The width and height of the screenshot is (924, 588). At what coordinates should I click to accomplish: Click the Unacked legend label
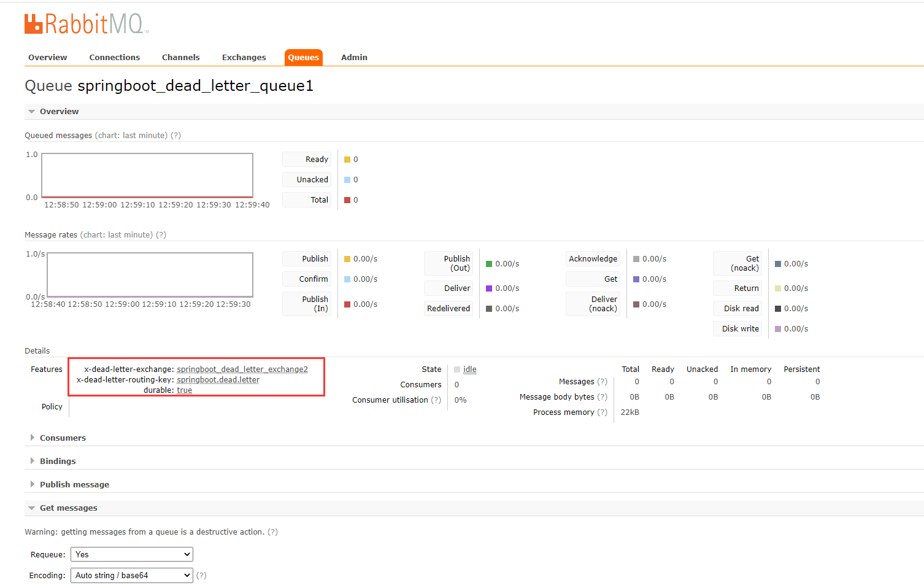click(x=307, y=179)
